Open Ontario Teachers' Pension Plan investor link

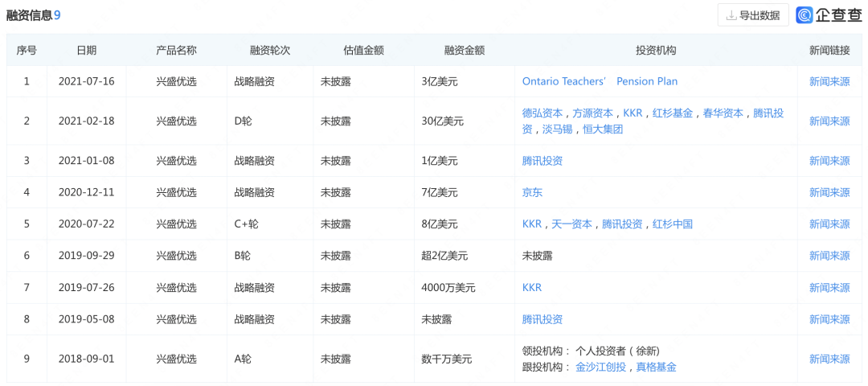(600, 81)
